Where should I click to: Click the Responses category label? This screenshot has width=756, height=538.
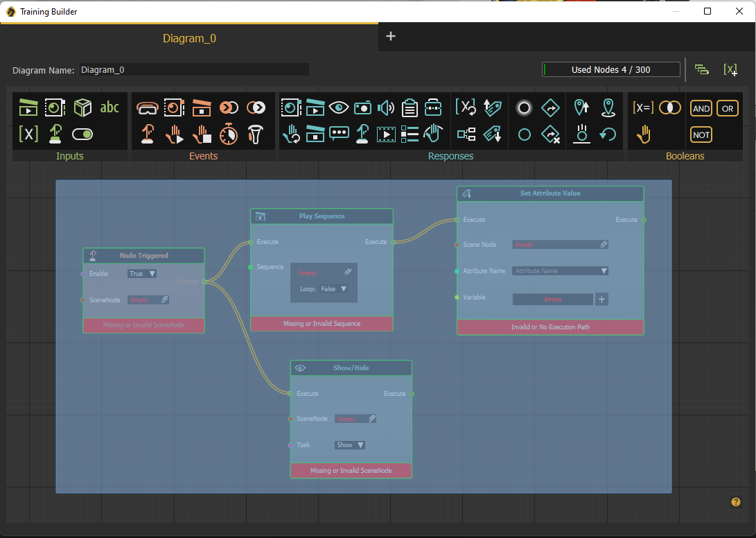click(x=450, y=156)
